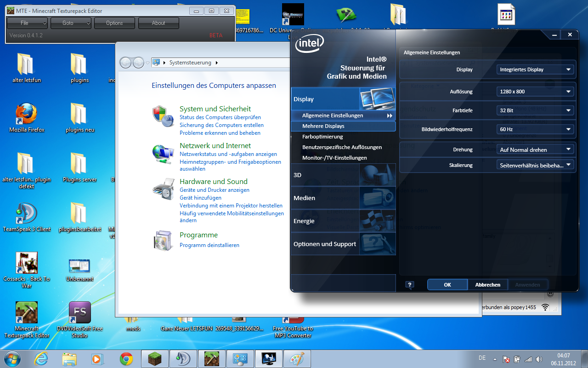Select Mehrere Displays menu item

323,126
